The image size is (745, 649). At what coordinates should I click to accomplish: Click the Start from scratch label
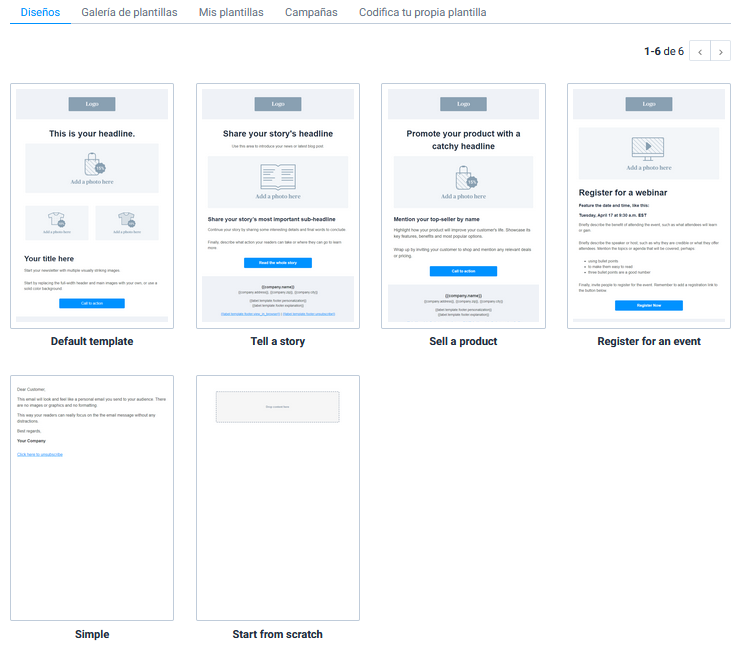[x=278, y=634]
